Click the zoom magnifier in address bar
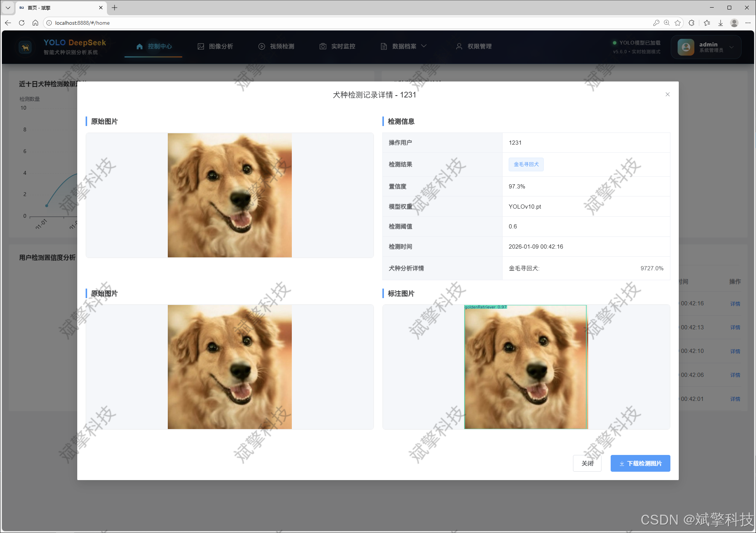The width and height of the screenshot is (756, 533). [x=667, y=23]
